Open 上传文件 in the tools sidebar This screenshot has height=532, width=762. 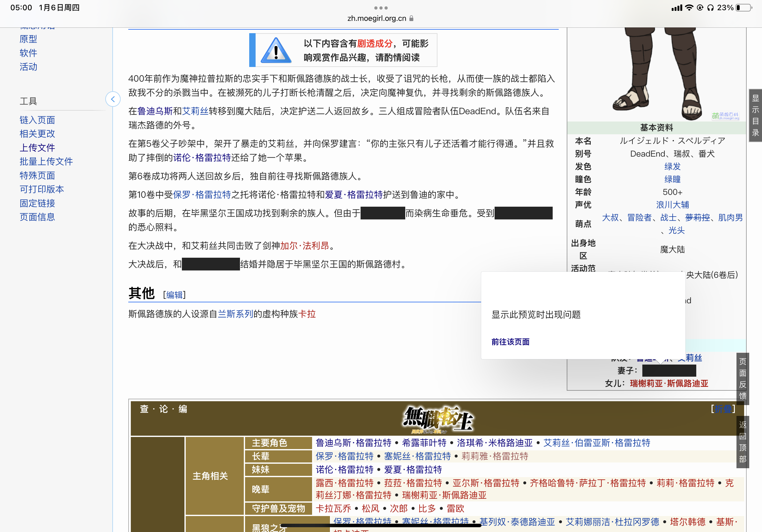coord(37,148)
